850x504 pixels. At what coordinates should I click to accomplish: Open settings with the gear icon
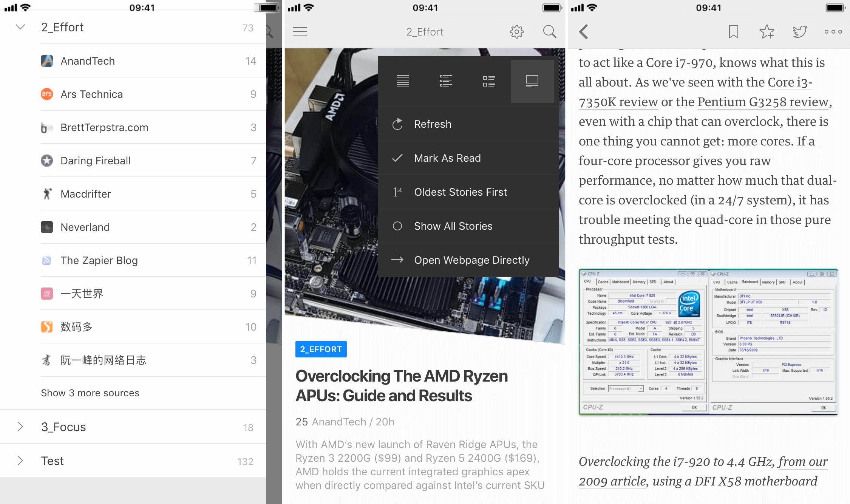coord(516,32)
